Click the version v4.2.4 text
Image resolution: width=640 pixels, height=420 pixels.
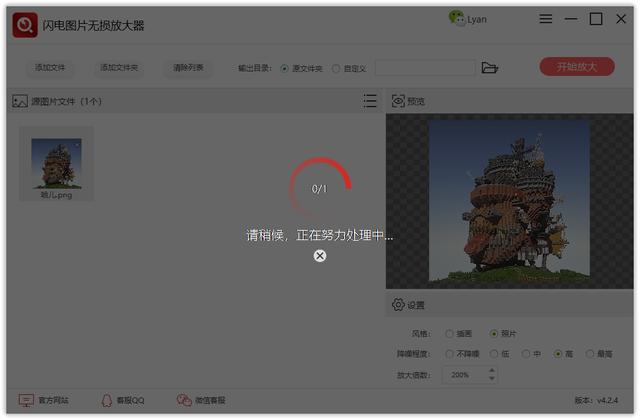click(596, 400)
